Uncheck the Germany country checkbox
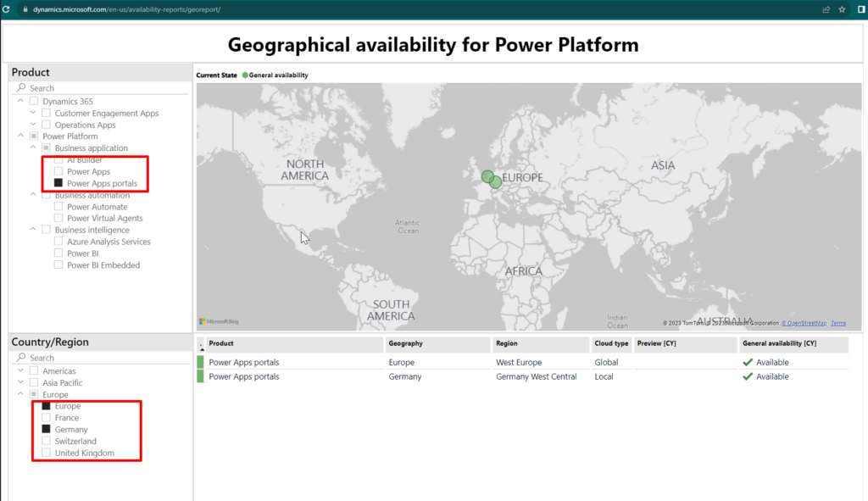The image size is (868, 501). point(46,429)
